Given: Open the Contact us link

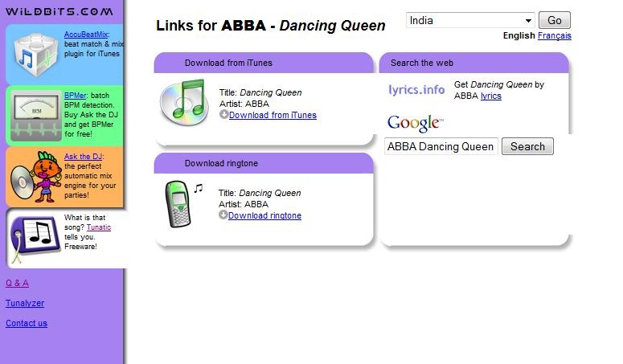Looking at the screenshot, I should tap(27, 324).
